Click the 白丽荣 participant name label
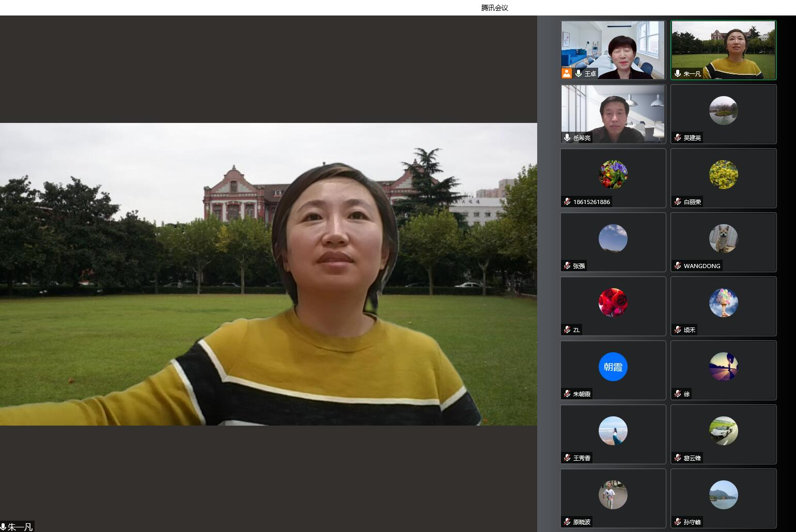The width and height of the screenshot is (796, 532). point(692,202)
